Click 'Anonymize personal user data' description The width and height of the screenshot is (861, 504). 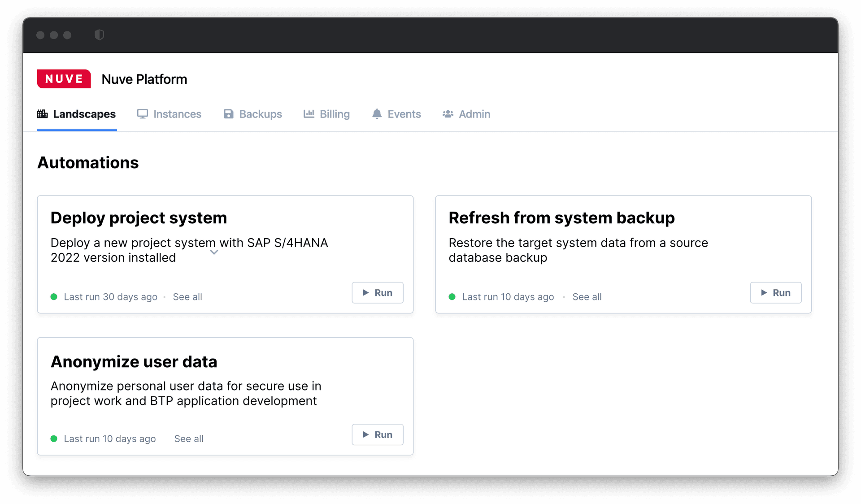[x=186, y=393]
